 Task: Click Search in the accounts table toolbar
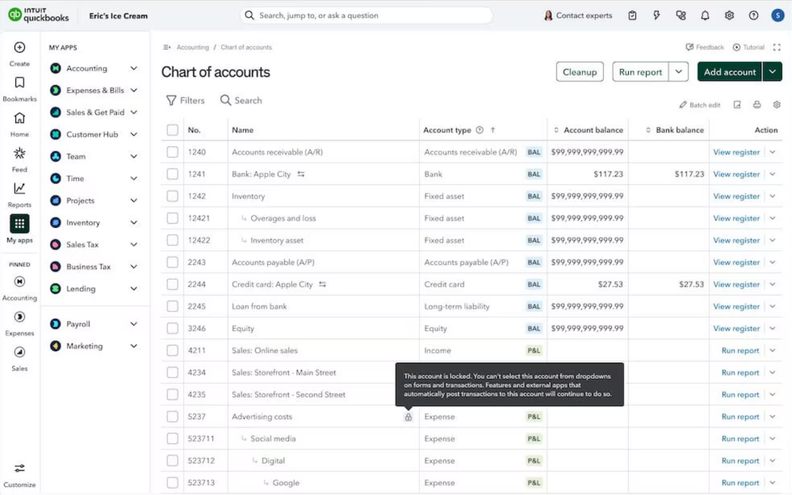pos(241,101)
